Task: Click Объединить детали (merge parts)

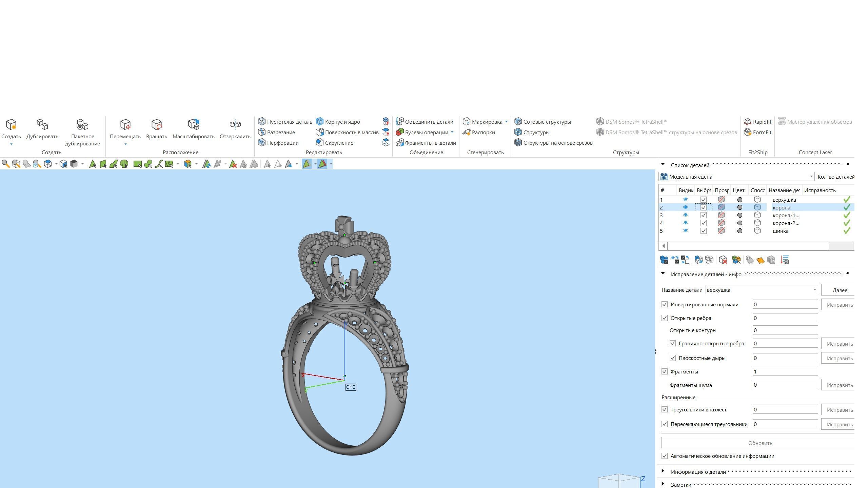Action: click(x=425, y=122)
